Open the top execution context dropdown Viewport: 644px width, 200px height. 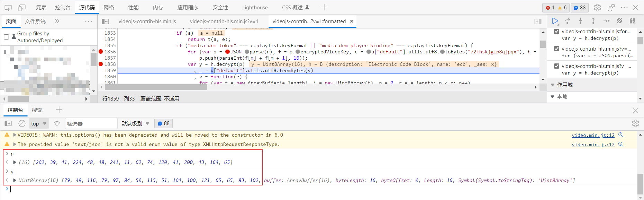click(38, 123)
